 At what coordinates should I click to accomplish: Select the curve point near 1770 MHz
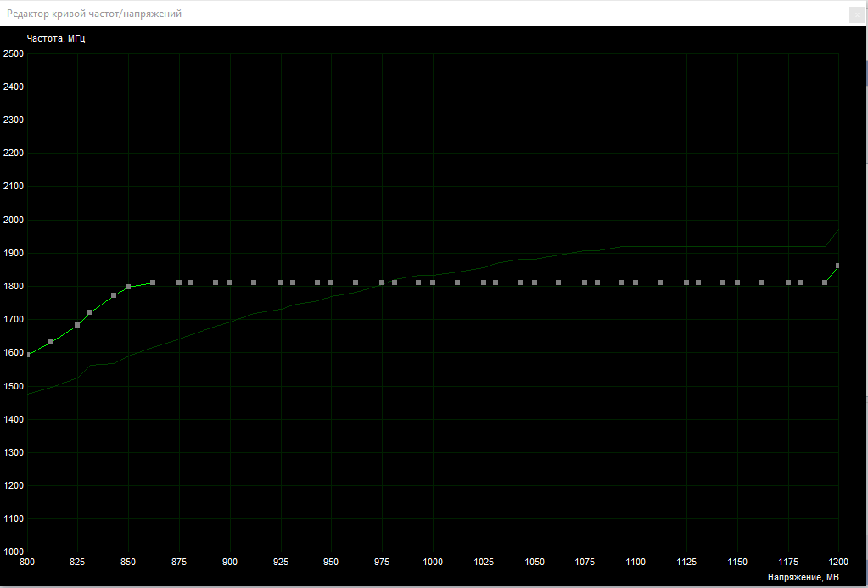pyautogui.click(x=114, y=295)
